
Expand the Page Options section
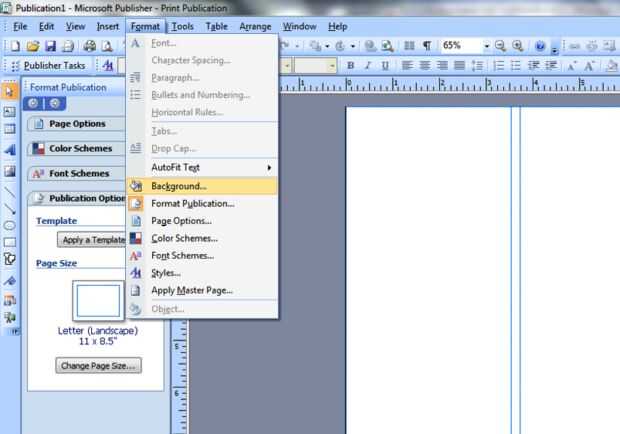[76, 124]
